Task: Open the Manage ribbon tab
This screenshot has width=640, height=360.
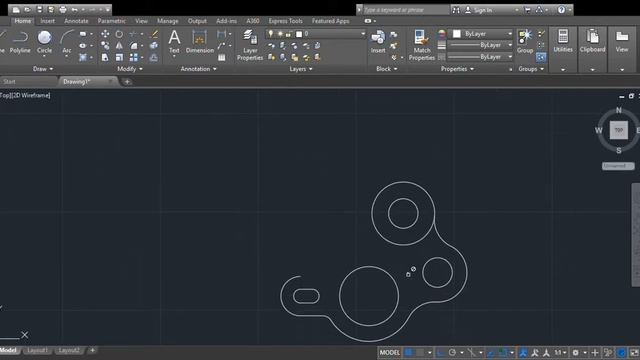Action: (x=167, y=21)
